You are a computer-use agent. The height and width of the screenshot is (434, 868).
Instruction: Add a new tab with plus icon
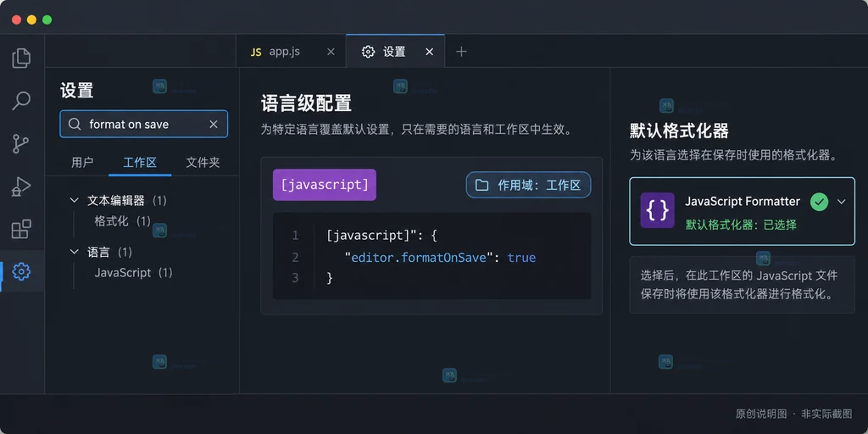(461, 52)
